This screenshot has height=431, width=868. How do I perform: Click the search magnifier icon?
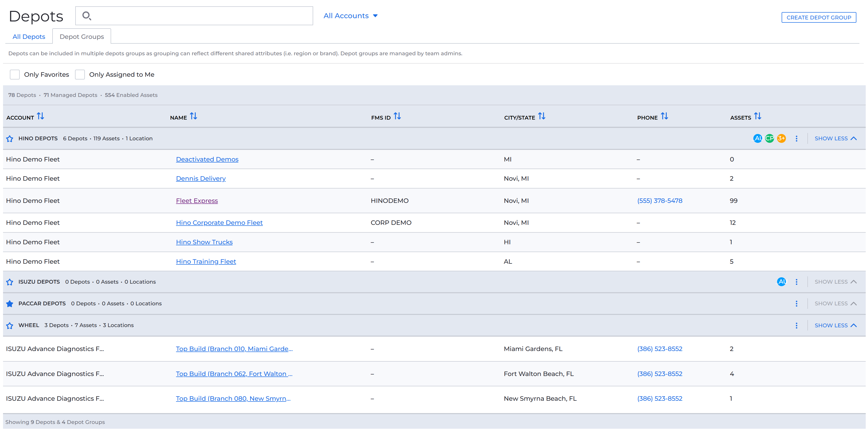(87, 16)
